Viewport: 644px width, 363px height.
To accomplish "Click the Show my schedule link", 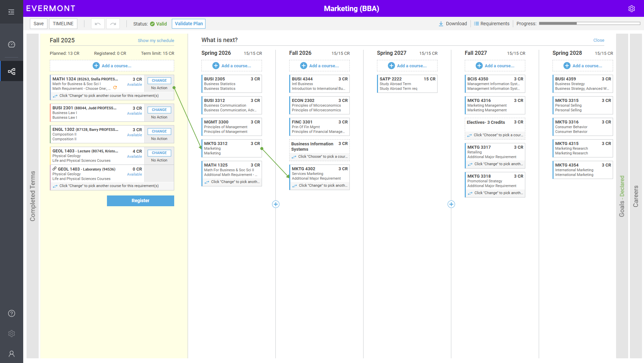I will click(x=156, y=40).
